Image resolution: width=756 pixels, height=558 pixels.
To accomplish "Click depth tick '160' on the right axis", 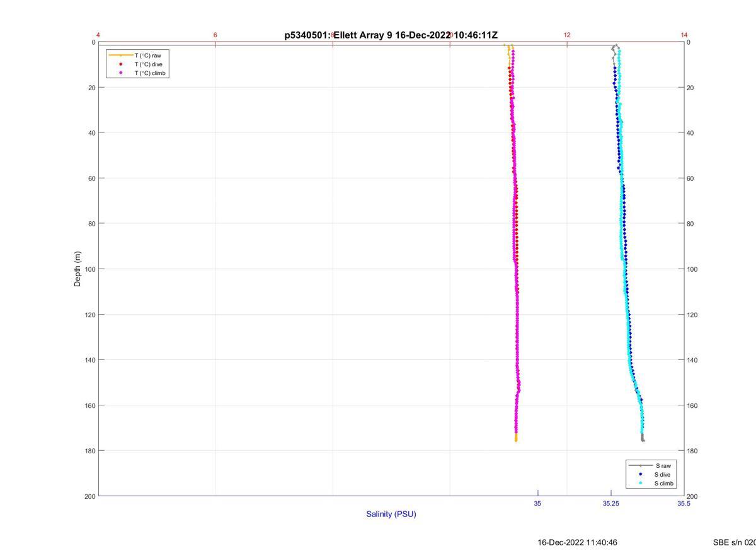I will point(693,405).
